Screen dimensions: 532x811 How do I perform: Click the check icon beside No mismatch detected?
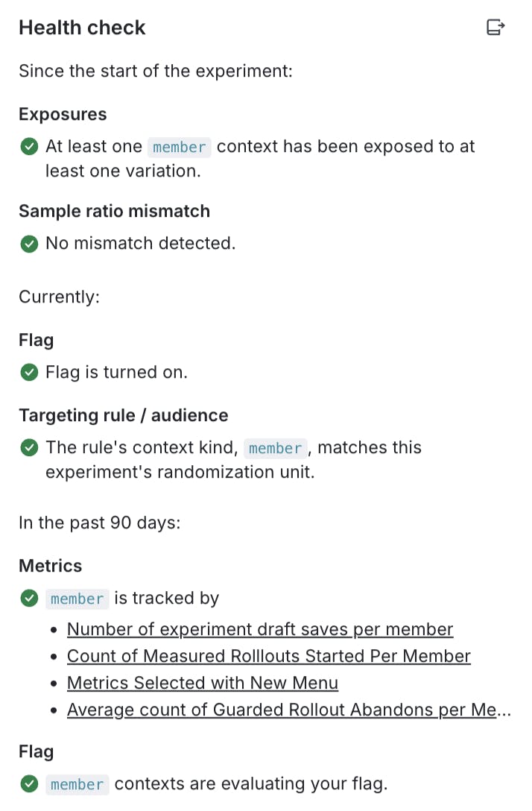(x=29, y=244)
